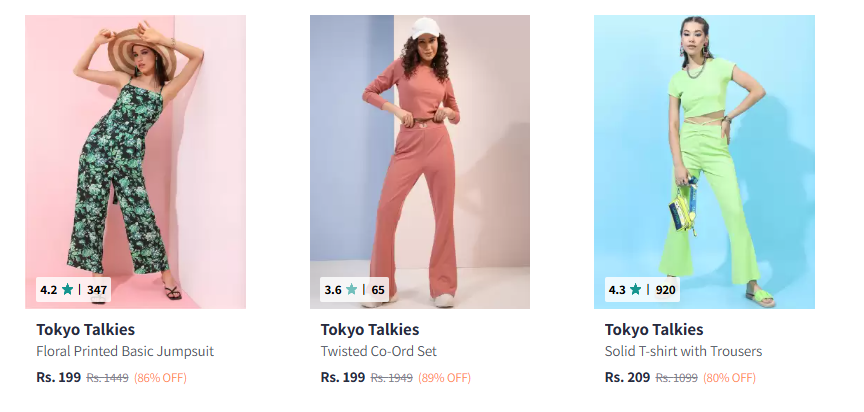Click Tokyo Talkies brand above co-ord set title

[x=369, y=330]
